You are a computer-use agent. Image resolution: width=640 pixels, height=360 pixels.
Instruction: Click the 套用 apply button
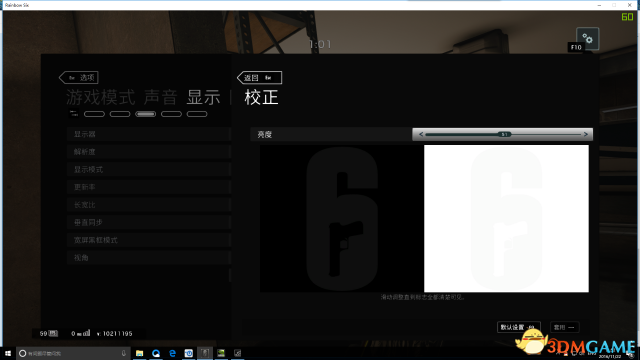(x=564, y=327)
